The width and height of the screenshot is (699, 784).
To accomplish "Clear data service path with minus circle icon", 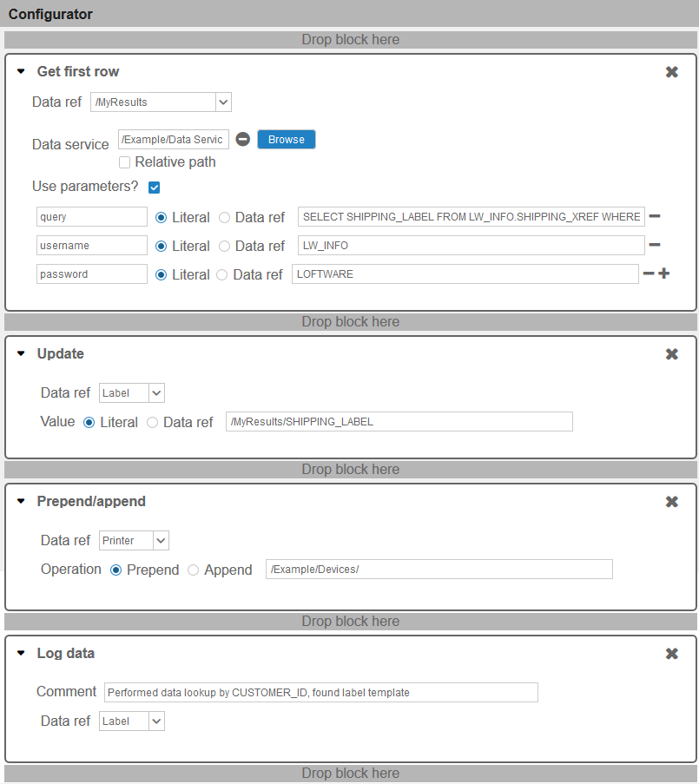I will [243, 139].
